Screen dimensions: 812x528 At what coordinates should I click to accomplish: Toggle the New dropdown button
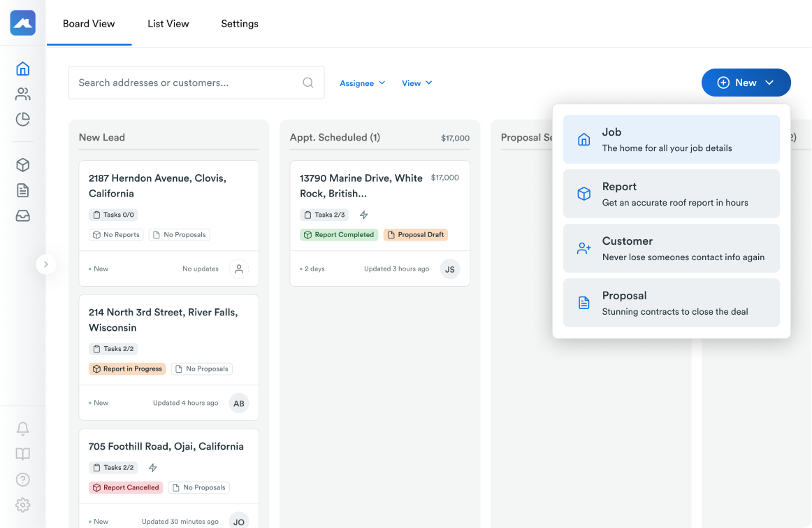point(746,83)
